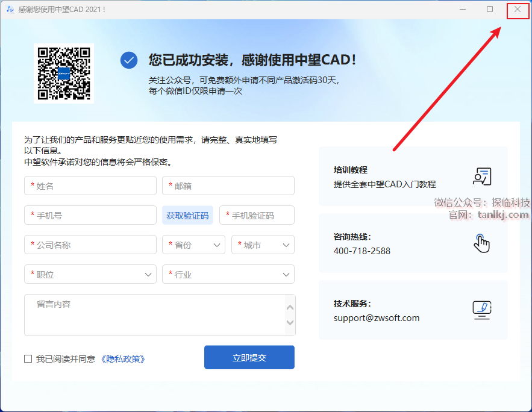Click the hotline number 400-718-2588
The image size is (532, 412).
362,251
